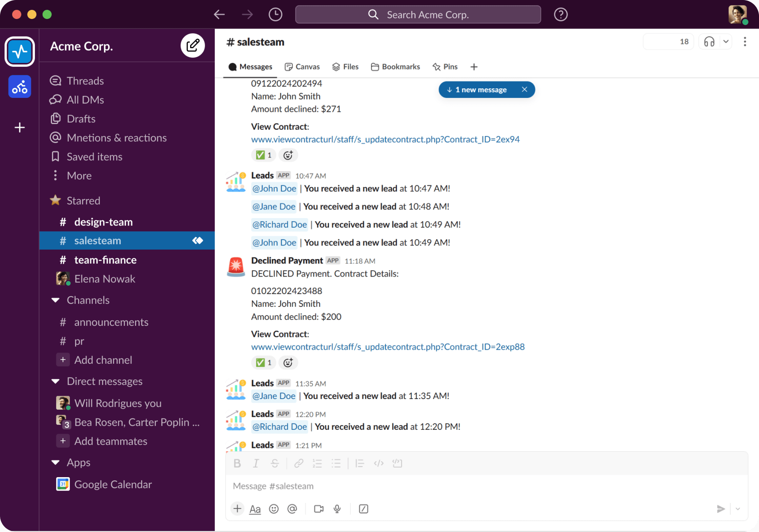
Task: Toggle strikethrough formatting
Action: pyautogui.click(x=275, y=463)
